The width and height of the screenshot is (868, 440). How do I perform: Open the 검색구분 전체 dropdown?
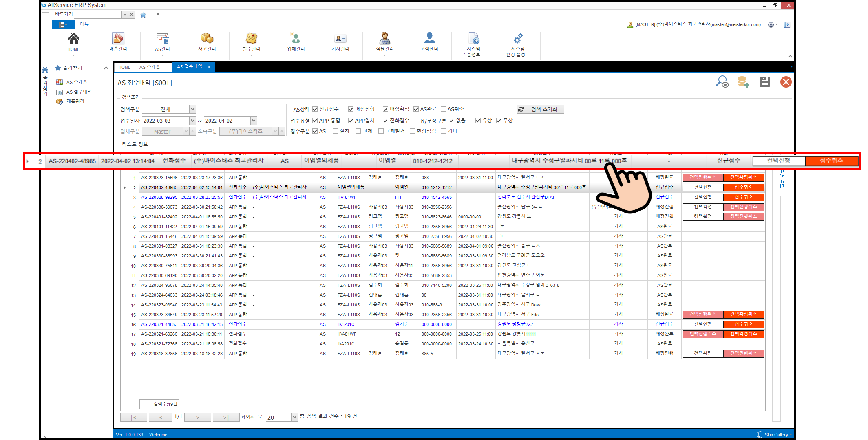pos(192,109)
